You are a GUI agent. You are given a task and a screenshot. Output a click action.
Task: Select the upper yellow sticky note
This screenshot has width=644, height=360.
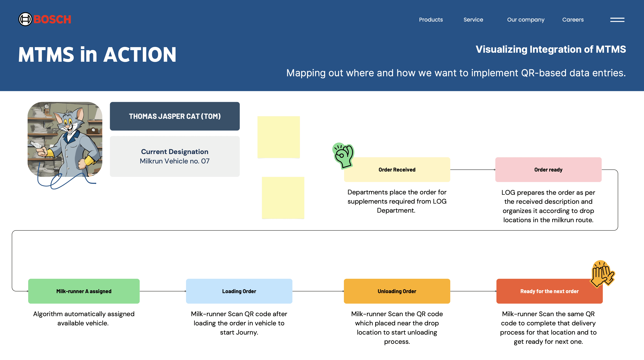(279, 137)
